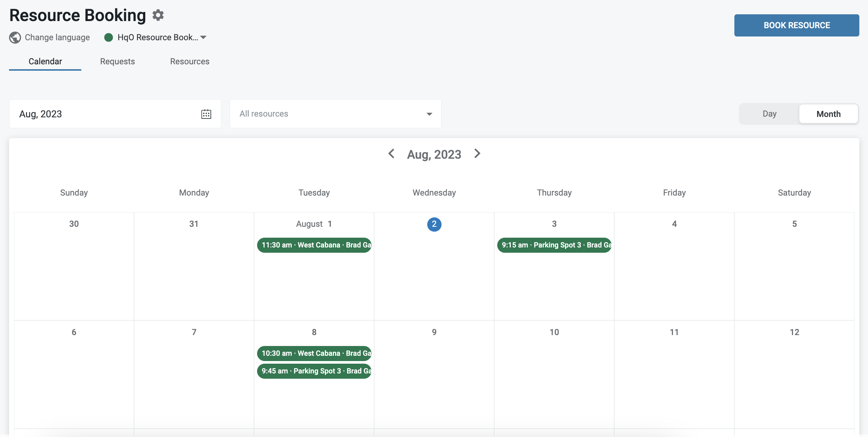Open the Resources tab

click(190, 61)
